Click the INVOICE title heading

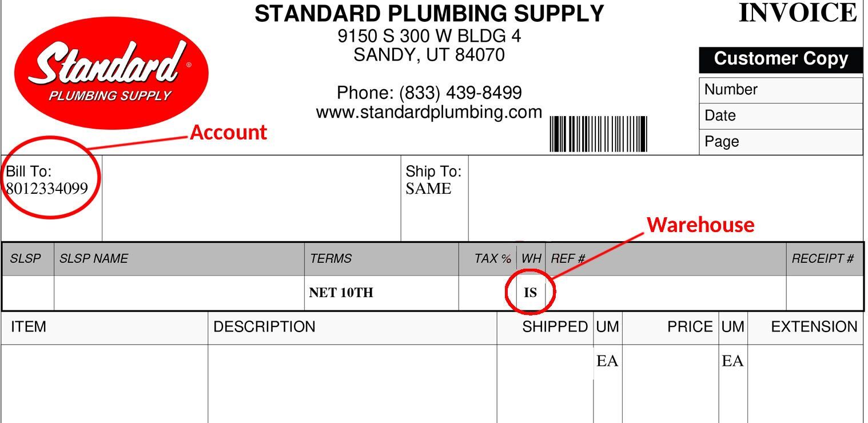coord(798,13)
